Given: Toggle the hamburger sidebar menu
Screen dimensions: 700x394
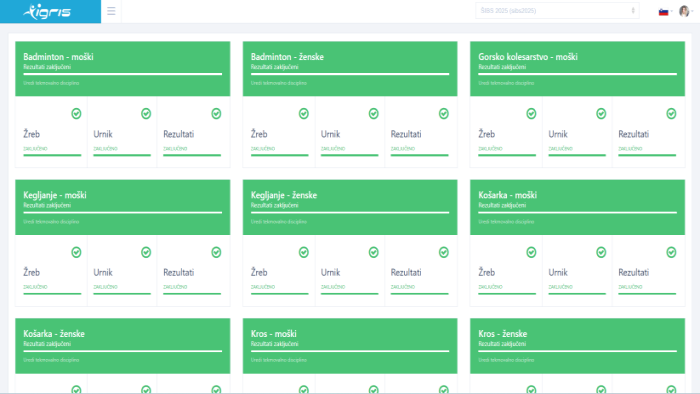Looking at the screenshot, I should (111, 11).
